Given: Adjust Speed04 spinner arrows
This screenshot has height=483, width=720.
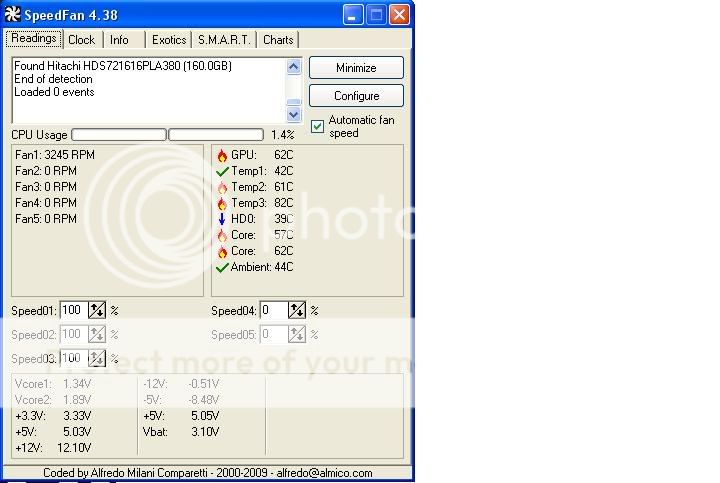Looking at the screenshot, I should 297,311.
